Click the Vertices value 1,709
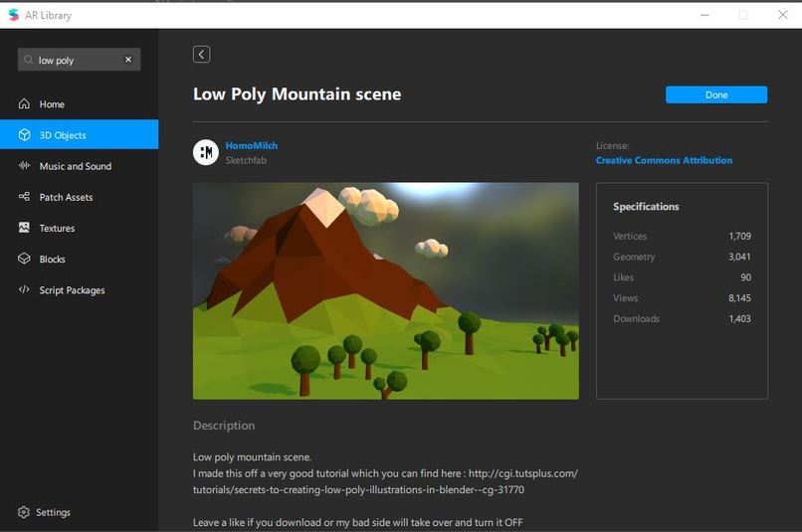The width and height of the screenshot is (802, 532). (x=739, y=236)
